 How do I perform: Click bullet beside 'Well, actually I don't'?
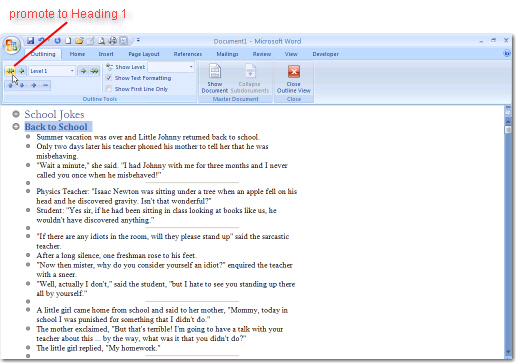[28, 284]
